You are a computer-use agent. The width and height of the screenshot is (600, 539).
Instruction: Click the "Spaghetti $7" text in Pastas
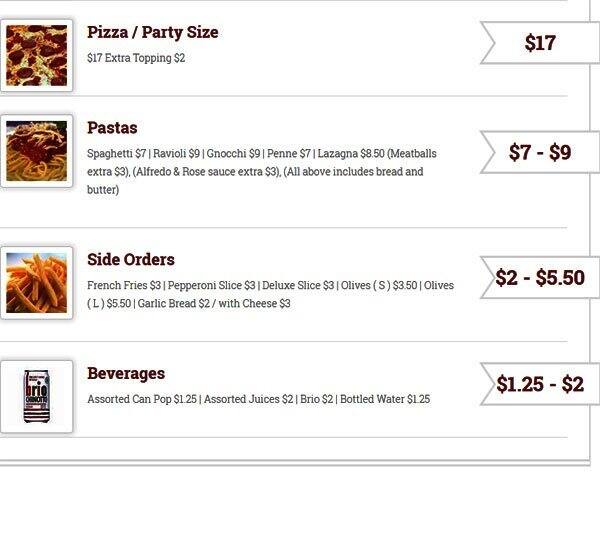click(117, 154)
